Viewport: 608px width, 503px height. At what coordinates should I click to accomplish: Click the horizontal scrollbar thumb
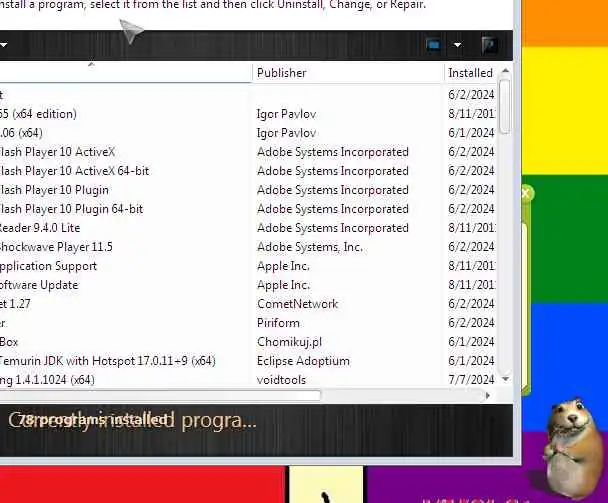click(x=160, y=396)
